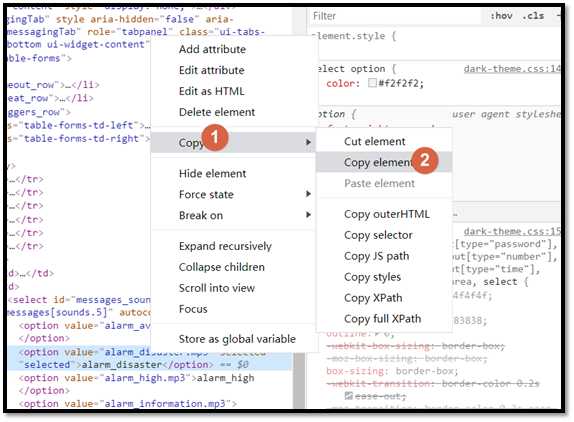Screen dimensions: 574x422
Task: Select the select id messages_sound node
Action: (x=79, y=306)
